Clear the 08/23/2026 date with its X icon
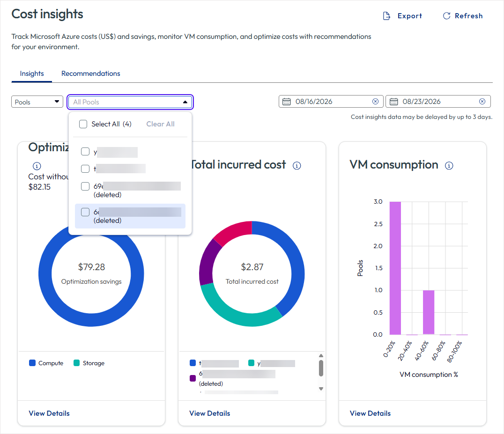 [x=482, y=102]
